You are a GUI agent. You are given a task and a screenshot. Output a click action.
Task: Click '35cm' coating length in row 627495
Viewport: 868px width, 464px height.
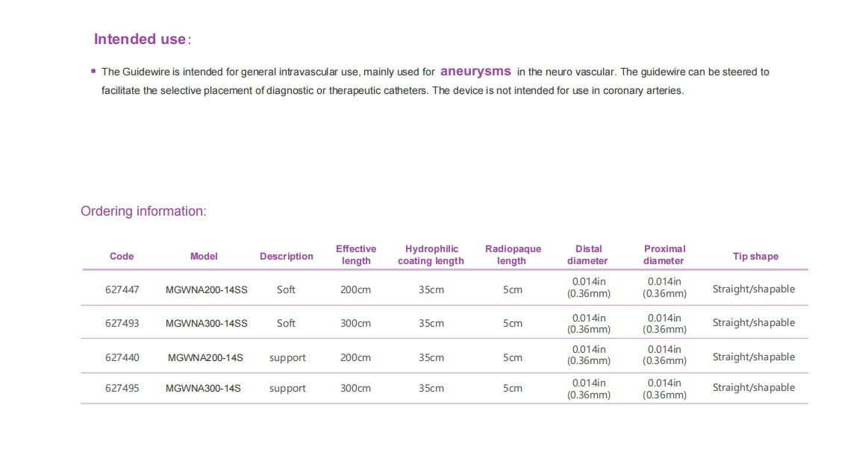431,388
